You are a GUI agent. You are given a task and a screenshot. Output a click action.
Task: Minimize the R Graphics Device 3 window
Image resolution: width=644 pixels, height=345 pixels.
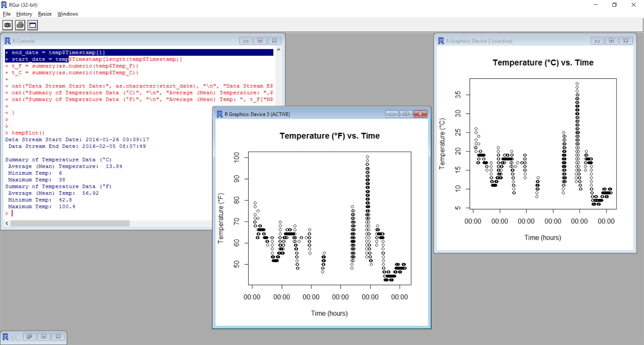click(x=391, y=114)
